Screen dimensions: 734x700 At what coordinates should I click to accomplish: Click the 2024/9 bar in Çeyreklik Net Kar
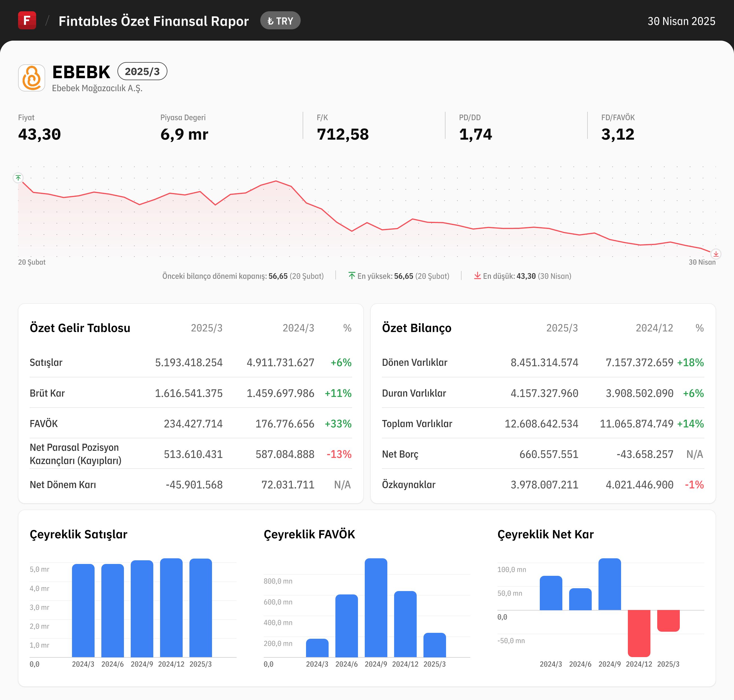coord(610,584)
